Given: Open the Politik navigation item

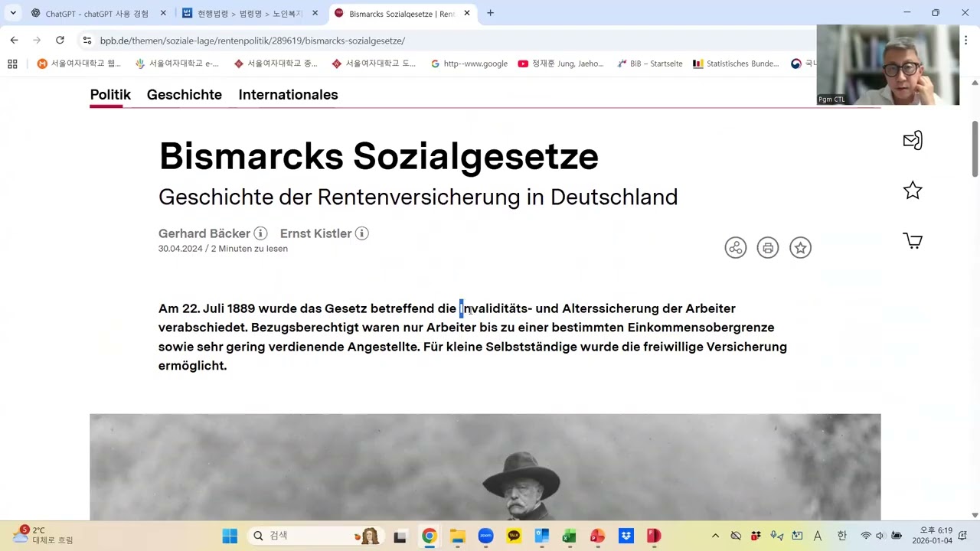Looking at the screenshot, I should (110, 95).
